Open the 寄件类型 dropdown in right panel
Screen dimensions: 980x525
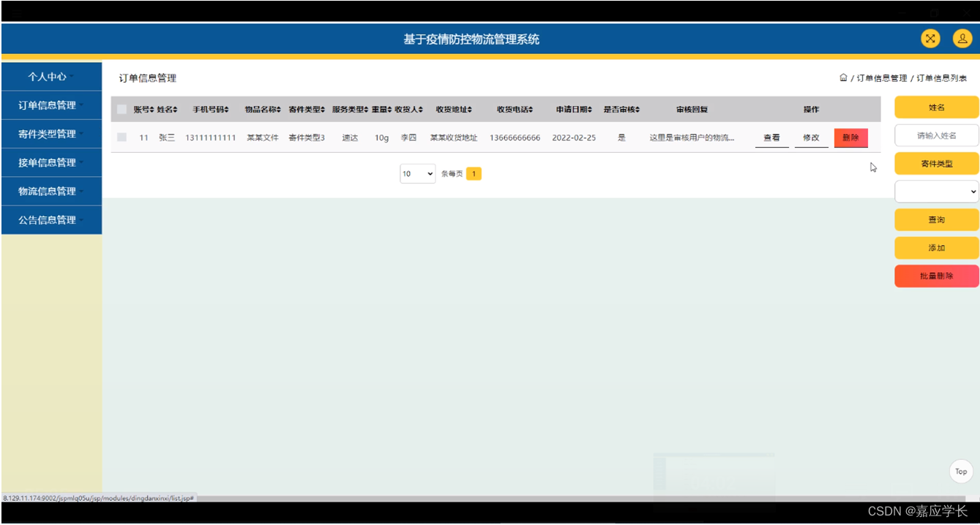pyautogui.click(x=937, y=192)
